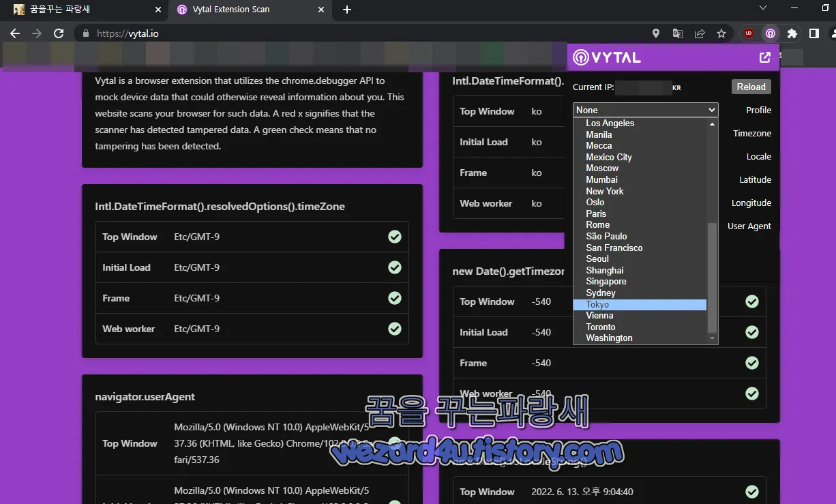836x504 pixels.
Task: Switch to Vytal Extension Scan tab
Action: (250, 10)
